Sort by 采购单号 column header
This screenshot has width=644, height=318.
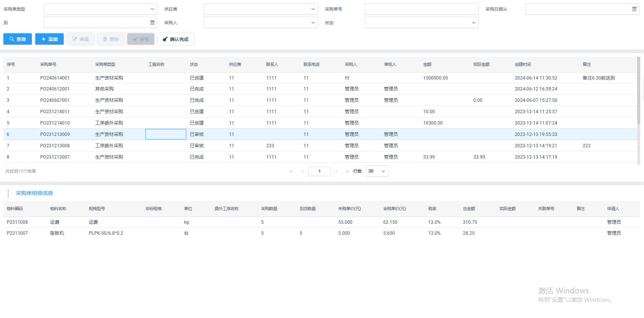(48, 64)
